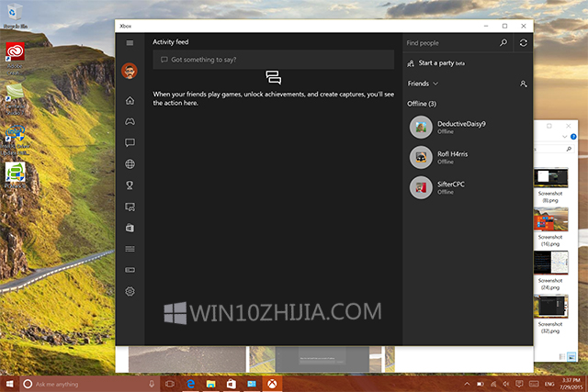Screen dimensions: 588x392
Task: Select Screenshot (8).png thumbnail in Explorer
Action: [x=551, y=177]
